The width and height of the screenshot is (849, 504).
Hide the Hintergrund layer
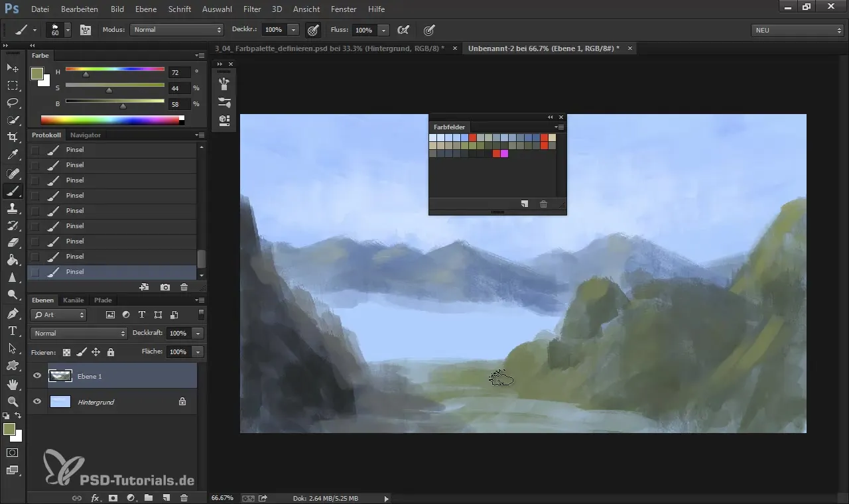(37, 401)
